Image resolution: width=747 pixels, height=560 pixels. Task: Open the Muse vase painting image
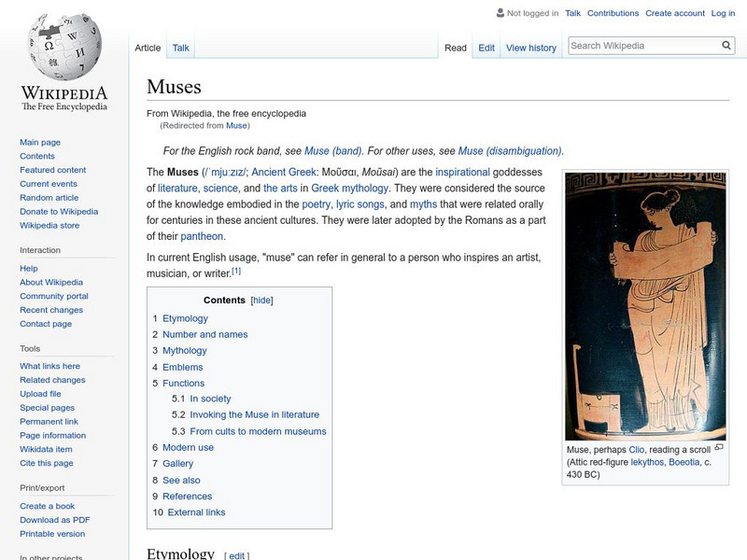point(645,306)
